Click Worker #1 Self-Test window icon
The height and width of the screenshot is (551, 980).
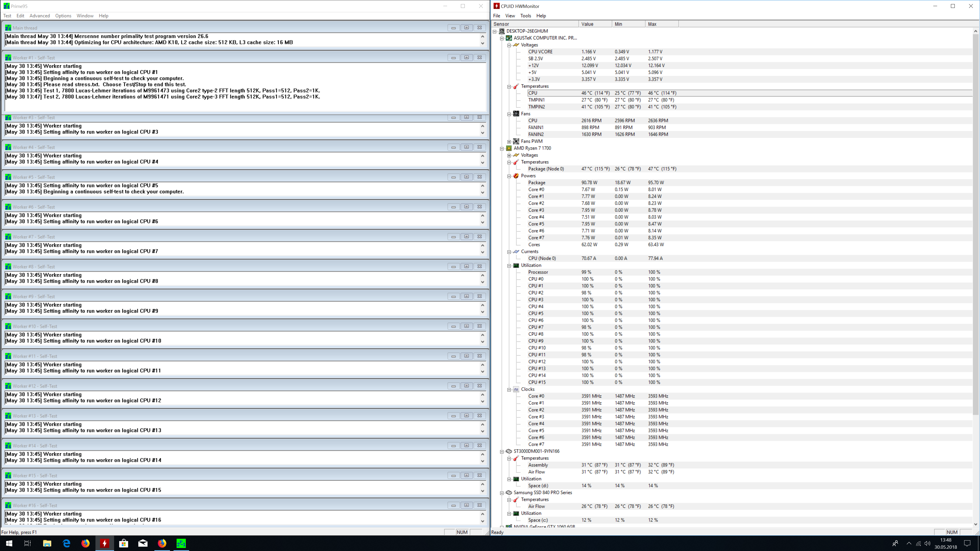[8, 58]
